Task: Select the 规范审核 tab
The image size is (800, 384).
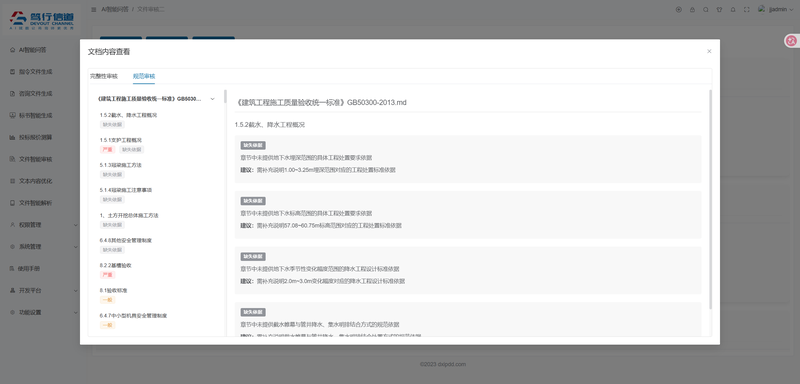Action: point(144,76)
